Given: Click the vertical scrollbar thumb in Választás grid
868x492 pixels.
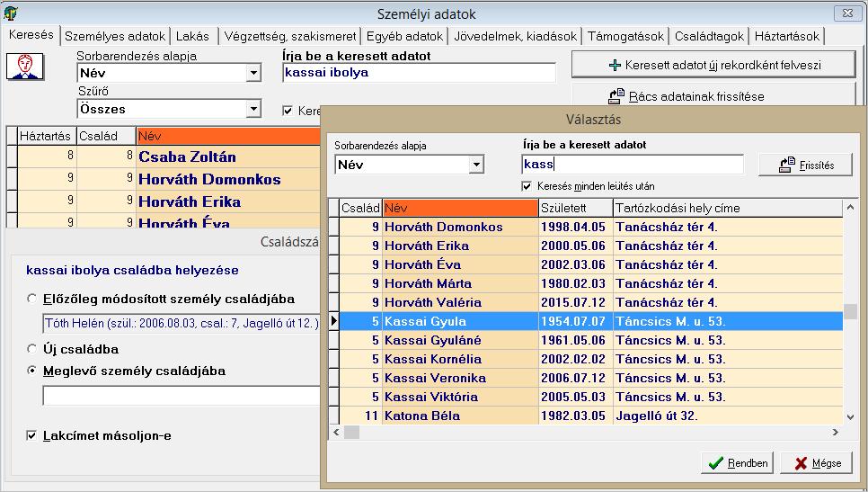Looking at the screenshot, I should 851,311.
